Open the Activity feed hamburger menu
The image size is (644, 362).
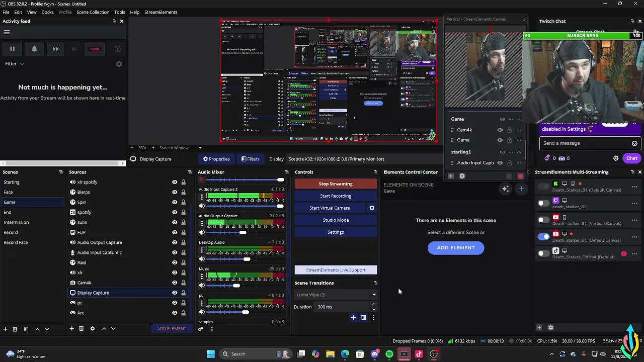pos(7,32)
